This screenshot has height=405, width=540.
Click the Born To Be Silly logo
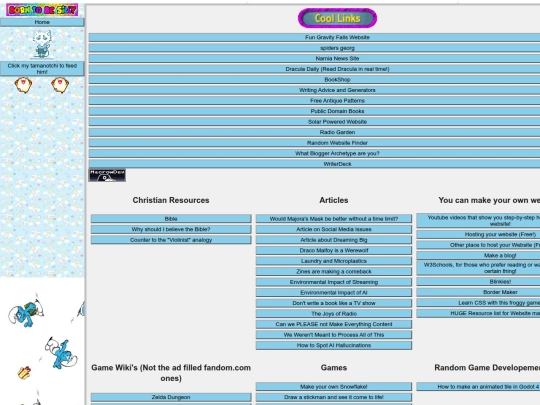(x=42, y=10)
